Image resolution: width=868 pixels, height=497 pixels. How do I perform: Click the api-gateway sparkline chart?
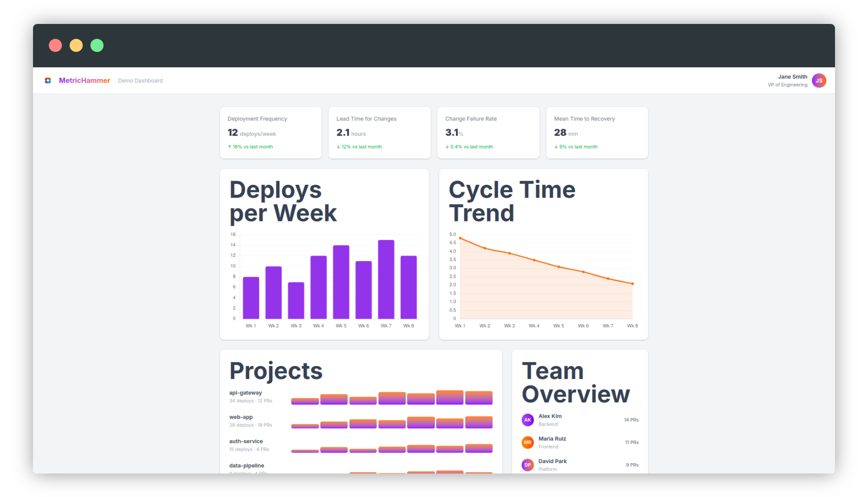coord(392,398)
